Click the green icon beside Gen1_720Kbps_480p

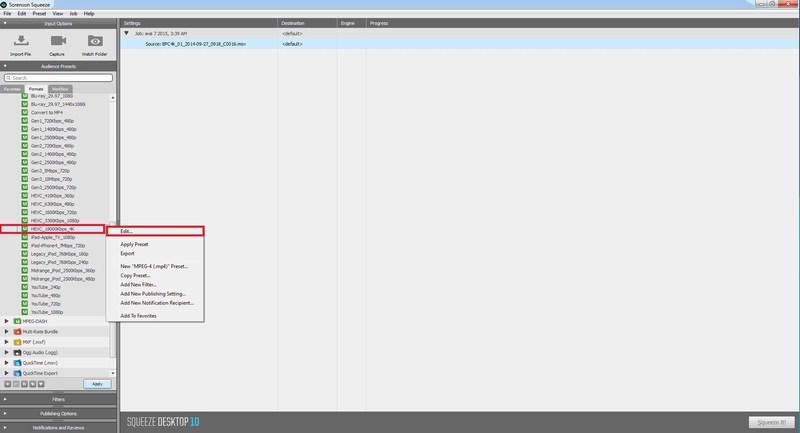point(24,121)
